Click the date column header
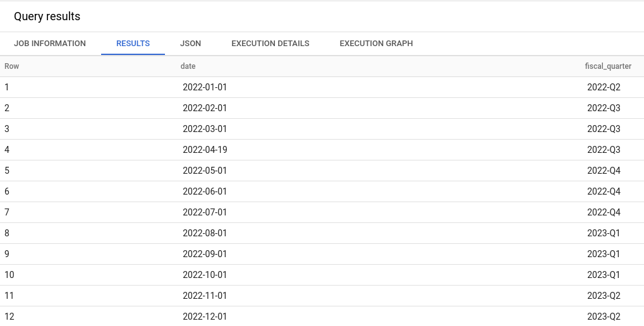Image resolution: width=644 pixels, height=326 pixels. [x=188, y=66]
